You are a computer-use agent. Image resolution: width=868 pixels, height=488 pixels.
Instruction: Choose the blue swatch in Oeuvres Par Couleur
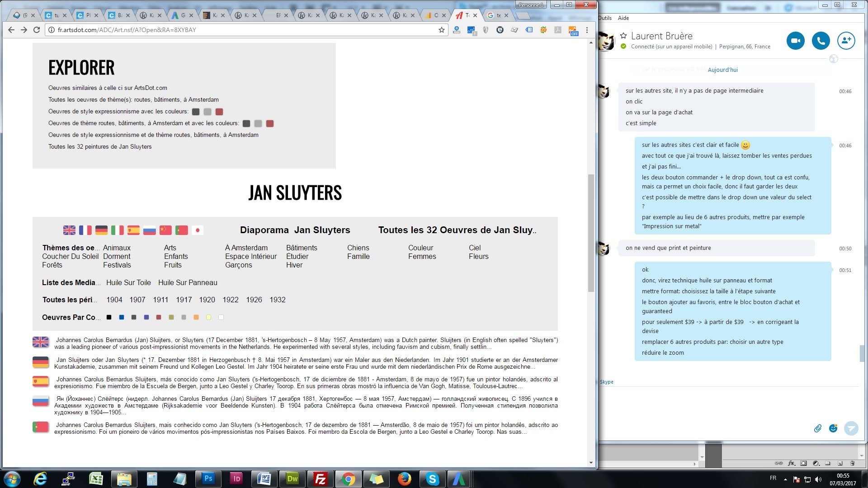122,317
